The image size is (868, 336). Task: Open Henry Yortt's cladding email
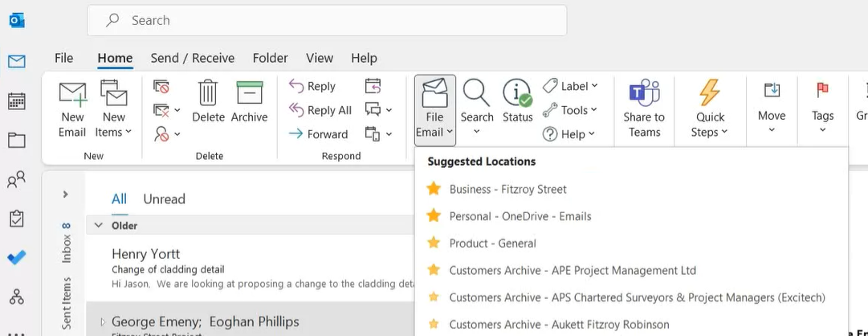point(251,269)
